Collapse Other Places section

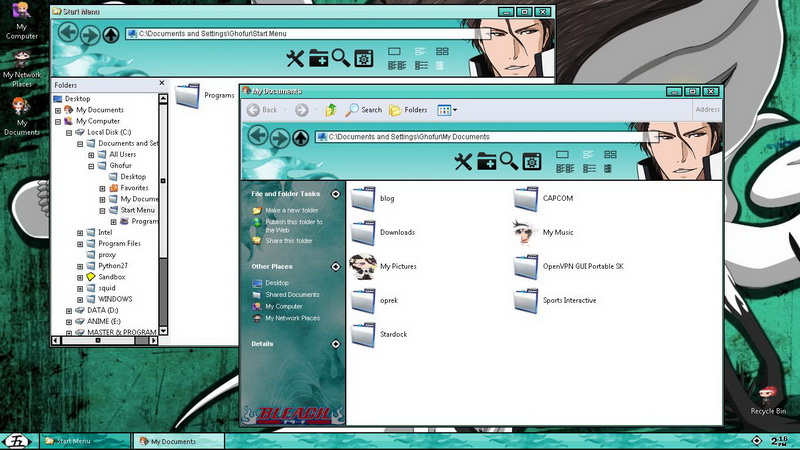(x=335, y=266)
